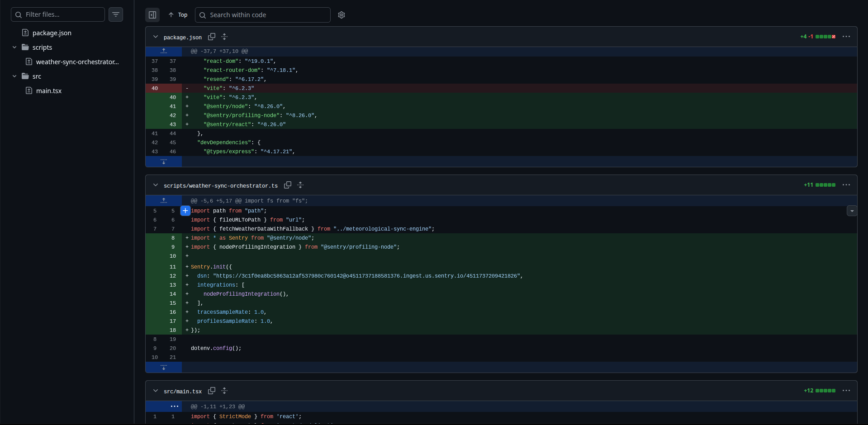Click the profilesSampleRate line
Image resolution: width=868 pixels, height=425 pixels.
point(501,321)
